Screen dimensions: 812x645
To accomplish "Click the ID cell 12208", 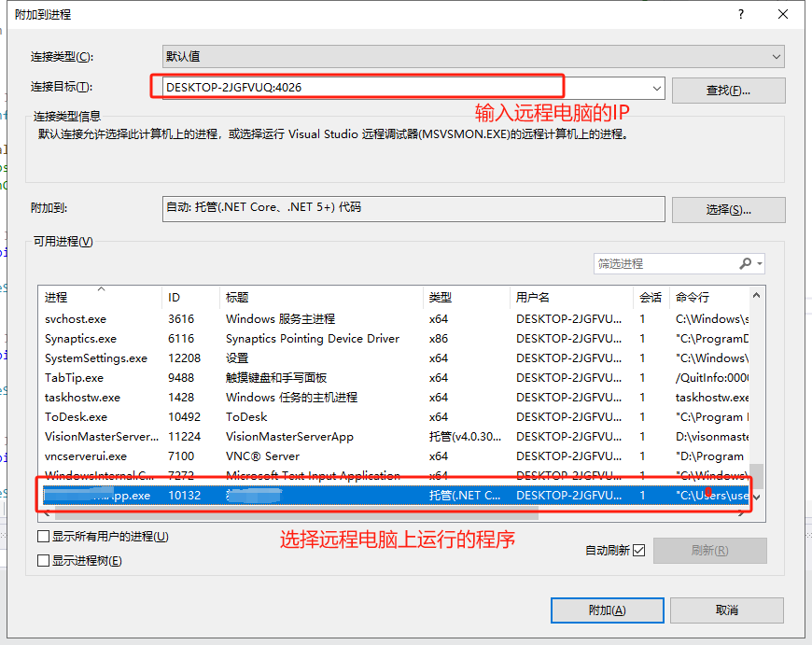I will click(184, 358).
